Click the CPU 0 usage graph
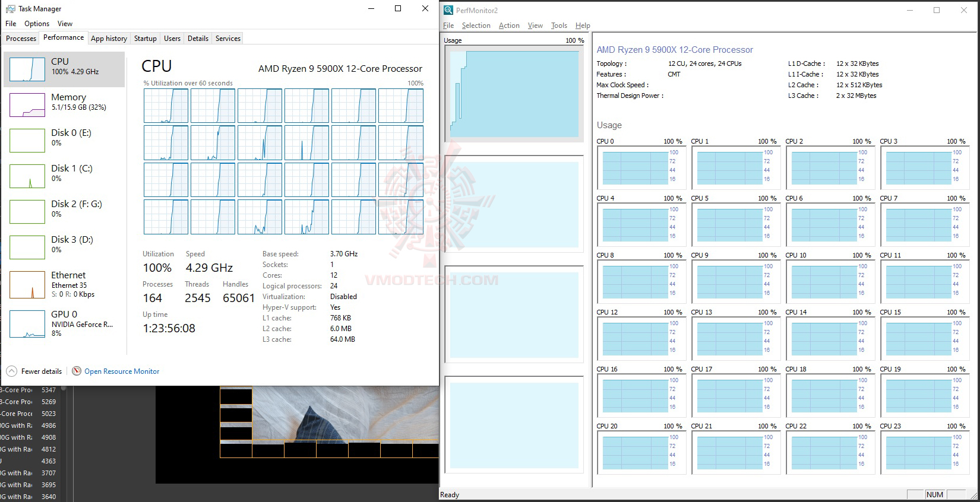Screen dimensions: 980x502 pos(641,167)
